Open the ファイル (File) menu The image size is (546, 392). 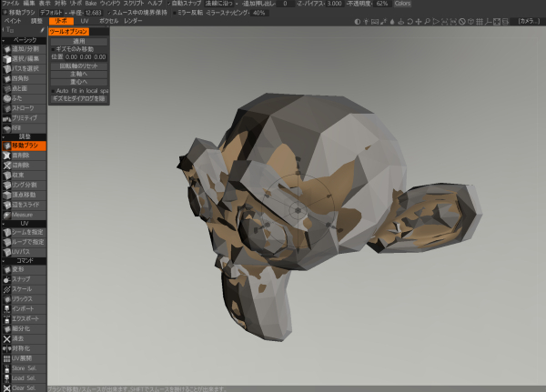coord(10,4)
